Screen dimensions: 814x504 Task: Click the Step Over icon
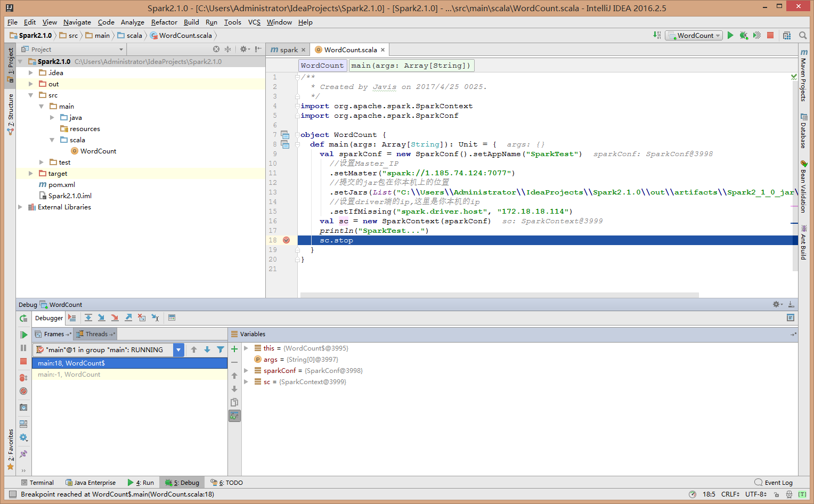88,318
